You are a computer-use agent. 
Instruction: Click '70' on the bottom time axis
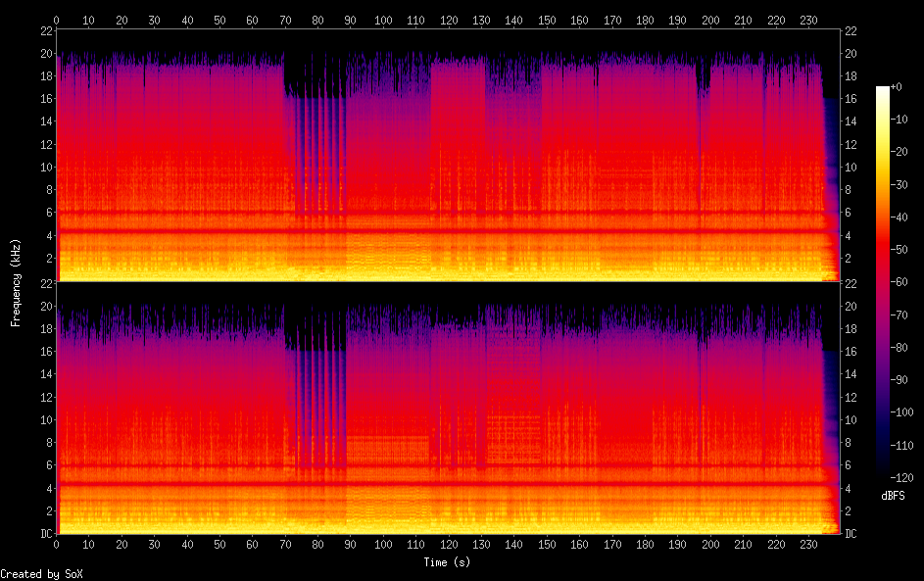[285, 544]
